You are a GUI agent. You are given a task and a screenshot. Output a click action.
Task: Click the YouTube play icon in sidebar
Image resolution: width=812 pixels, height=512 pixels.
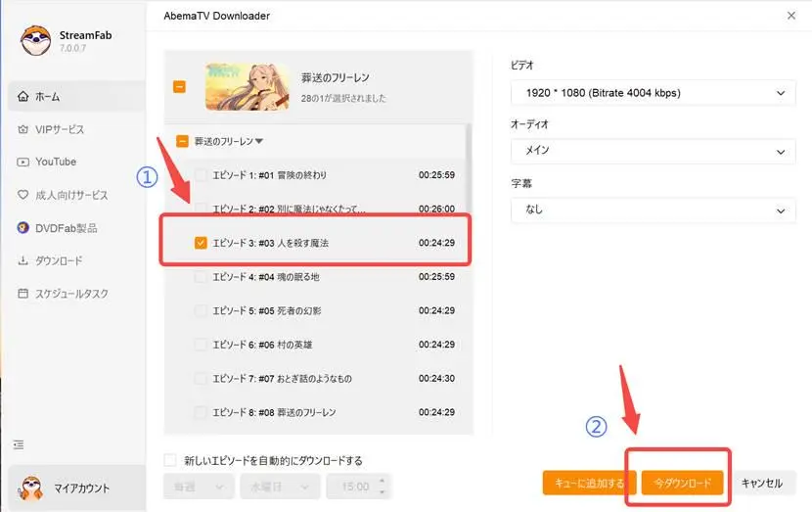[x=23, y=162]
